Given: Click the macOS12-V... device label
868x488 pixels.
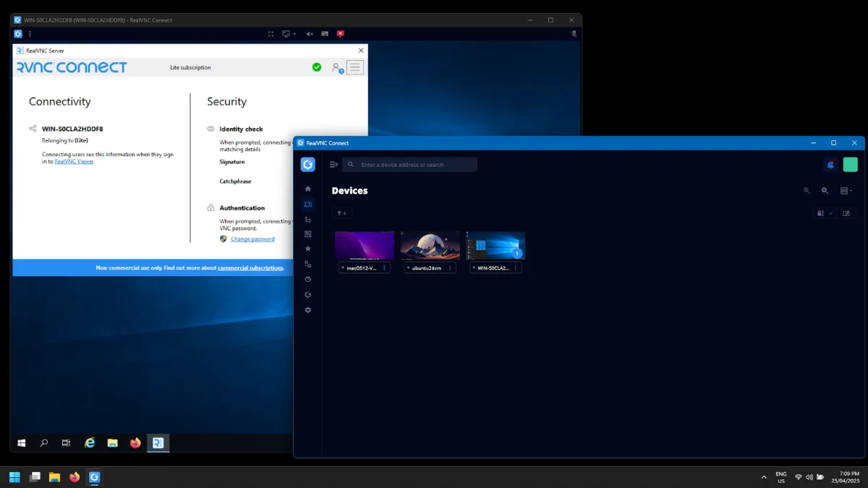Looking at the screenshot, I should (x=362, y=268).
